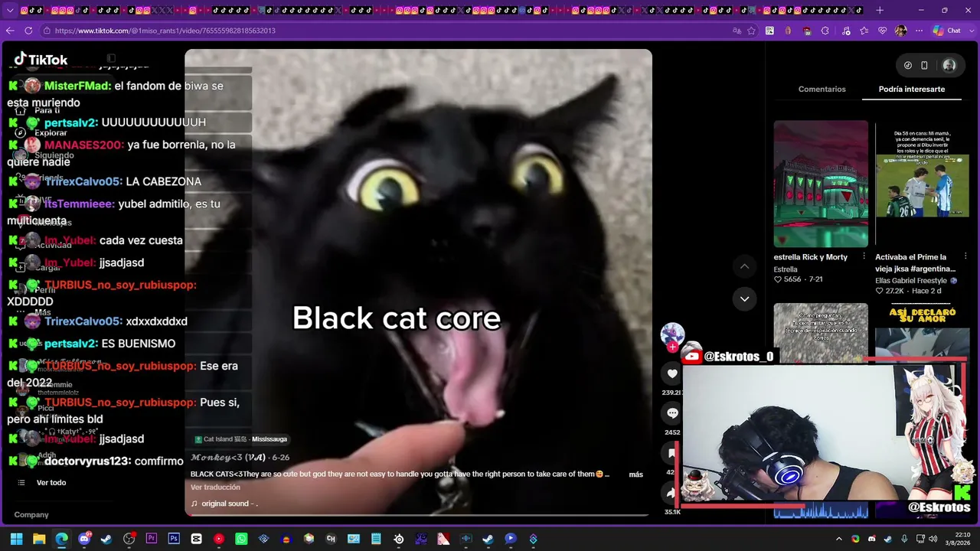
Task: Open the Activaba el Prime video thumbnail
Action: click(x=923, y=184)
